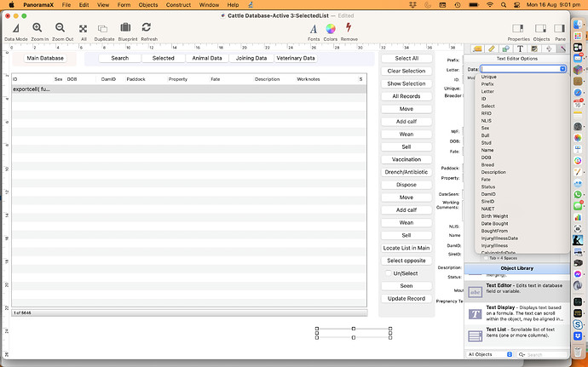
Task: Click the Dropbox menu bar icon
Action: click(413, 5)
